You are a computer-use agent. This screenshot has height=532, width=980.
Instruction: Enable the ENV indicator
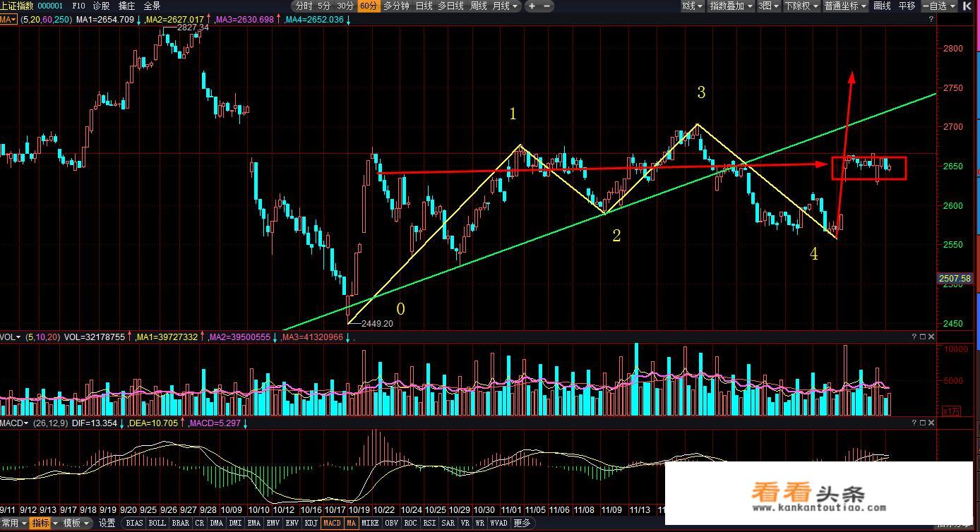click(x=292, y=524)
